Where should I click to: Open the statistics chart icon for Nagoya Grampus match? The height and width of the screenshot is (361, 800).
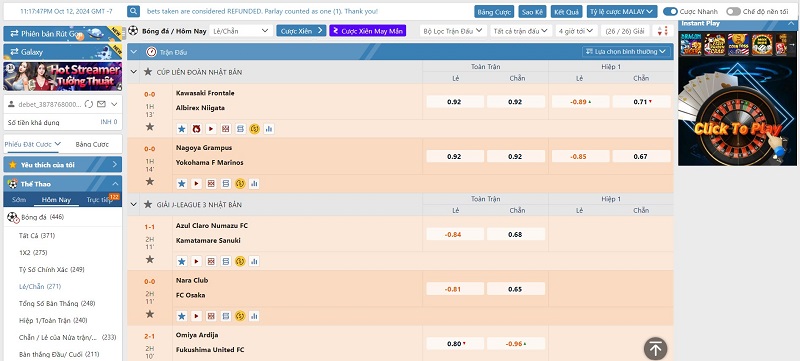click(x=254, y=184)
